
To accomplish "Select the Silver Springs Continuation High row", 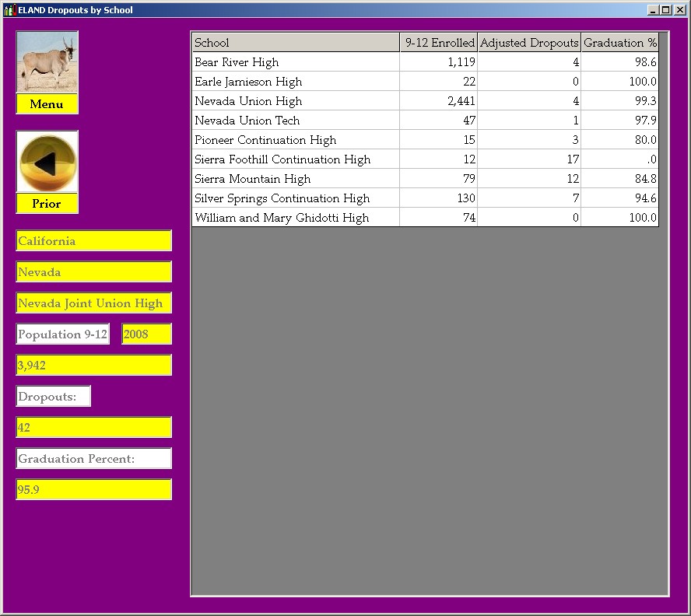I will [x=426, y=198].
